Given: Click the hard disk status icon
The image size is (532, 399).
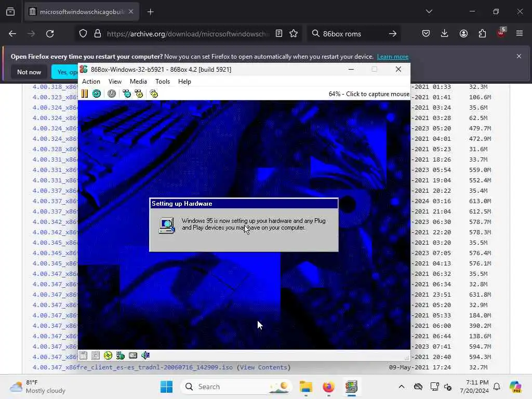Looking at the screenshot, I should (x=133, y=355).
